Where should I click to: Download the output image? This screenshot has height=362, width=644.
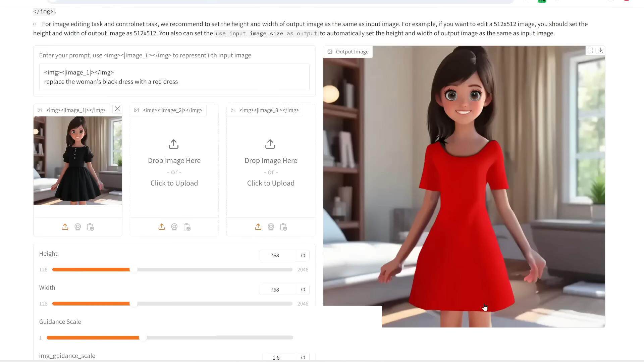coord(600,51)
